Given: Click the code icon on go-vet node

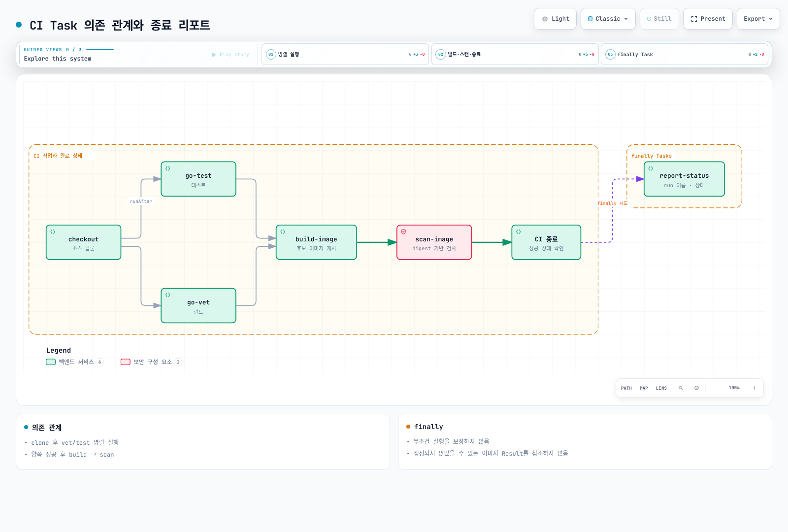Looking at the screenshot, I should pyautogui.click(x=168, y=295).
